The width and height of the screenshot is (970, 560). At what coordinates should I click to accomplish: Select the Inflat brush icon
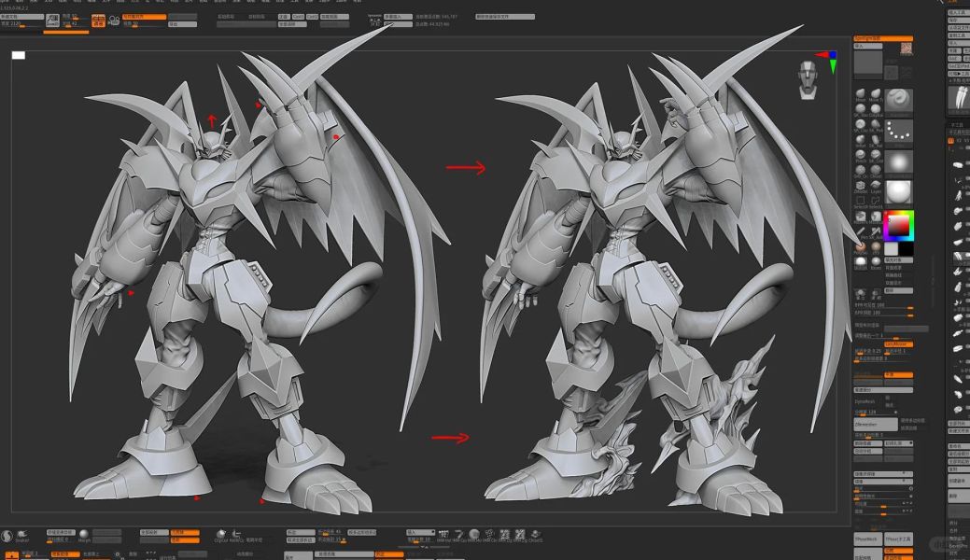coord(861,140)
